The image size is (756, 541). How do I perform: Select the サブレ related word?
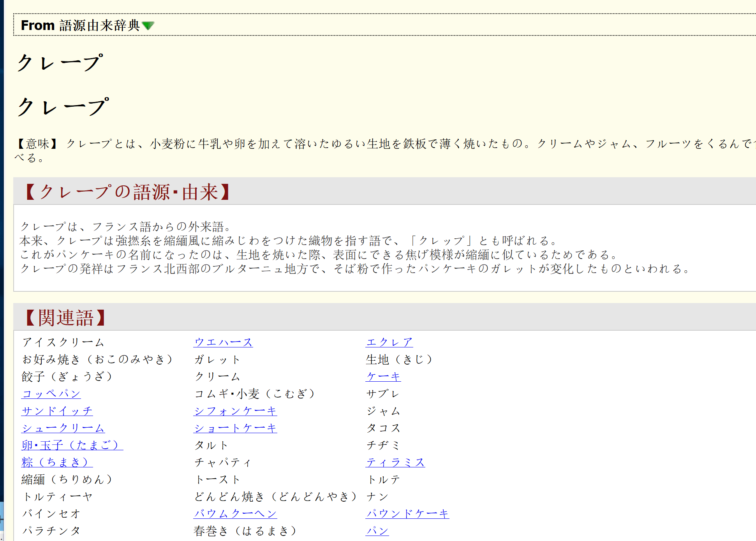pyautogui.click(x=383, y=394)
